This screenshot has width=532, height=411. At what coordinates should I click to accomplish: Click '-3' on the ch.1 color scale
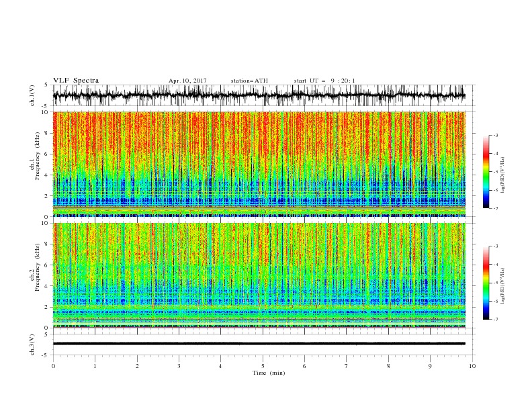click(x=496, y=135)
